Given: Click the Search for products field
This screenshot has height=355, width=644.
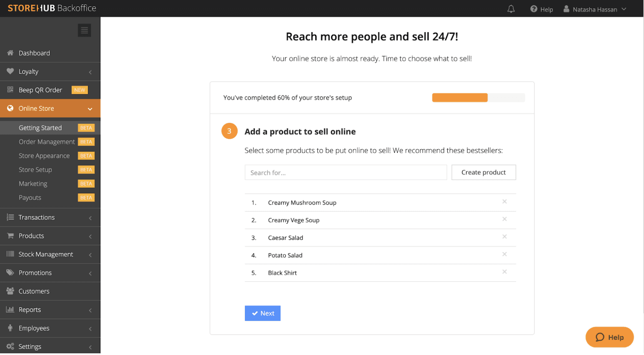Looking at the screenshot, I should (346, 172).
